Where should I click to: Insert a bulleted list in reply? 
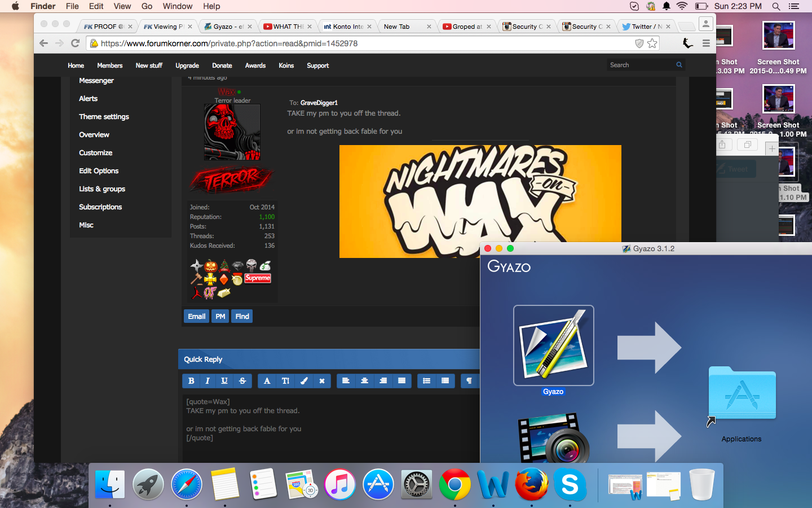click(426, 381)
